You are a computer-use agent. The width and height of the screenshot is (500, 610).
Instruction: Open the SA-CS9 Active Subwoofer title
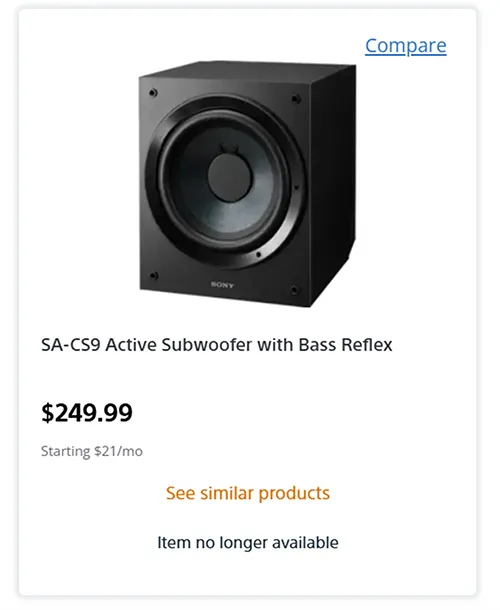216,345
